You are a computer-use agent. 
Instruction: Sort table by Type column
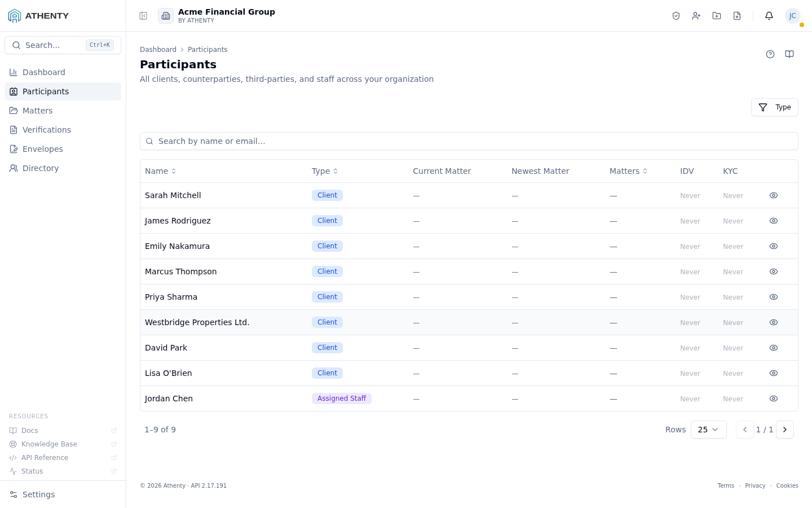pyautogui.click(x=325, y=171)
